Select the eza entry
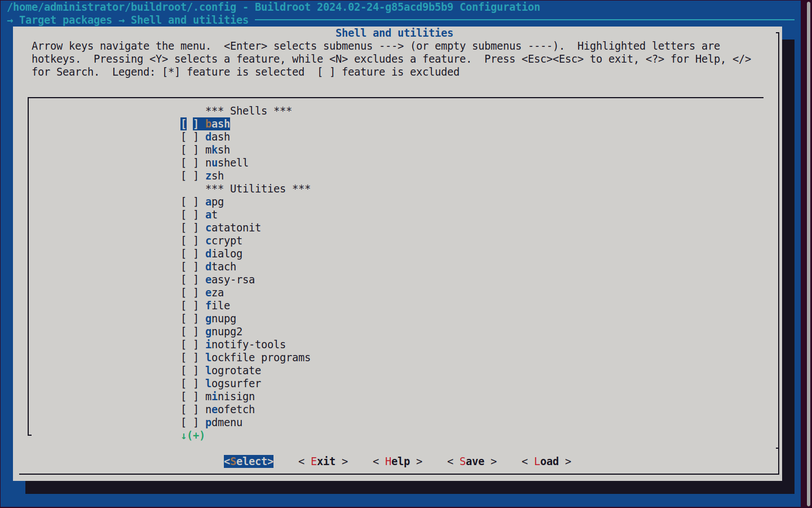812x508 pixels. (214, 293)
